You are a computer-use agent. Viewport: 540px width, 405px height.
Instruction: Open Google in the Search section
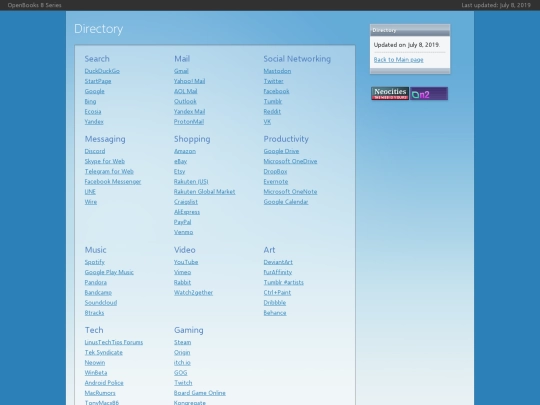[x=94, y=91]
